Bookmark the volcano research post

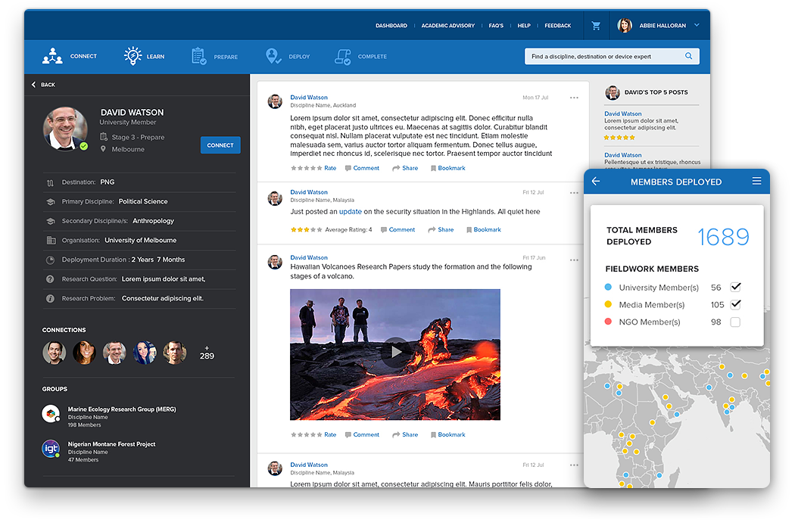[447, 434]
